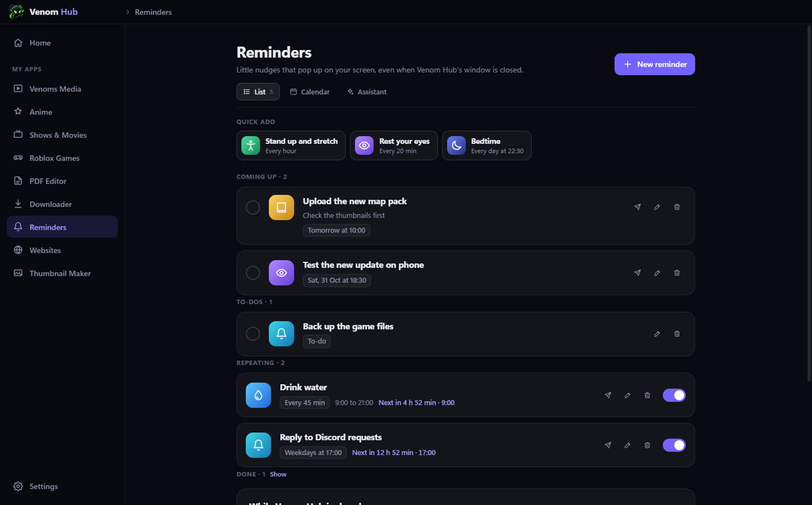Image resolution: width=812 pixels, height=505 pixels.
Task: Mark Upload the new map pack as done
Action: (x=253, y=207)
